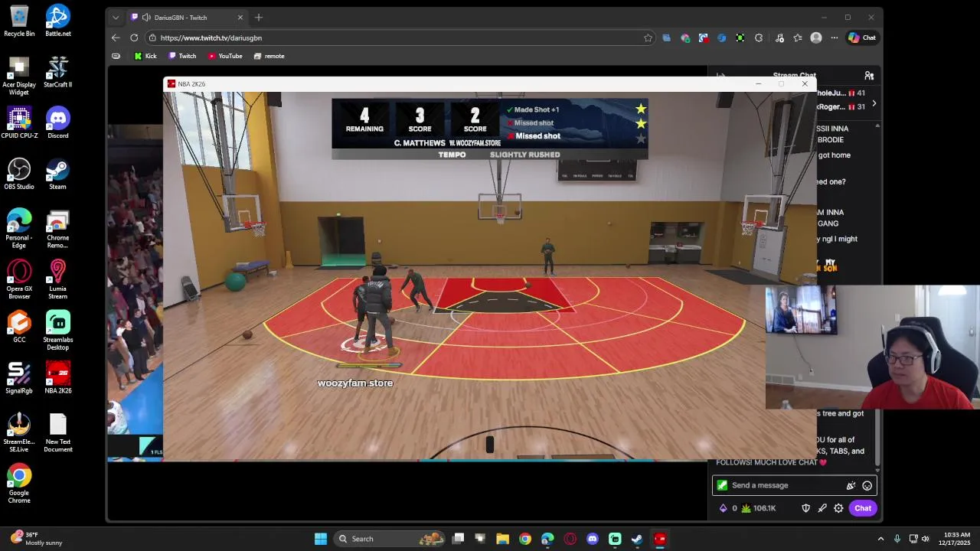Image resolution: width=980 pixels, height=551 pixels.
Task: Launch NBA 2K26 from the desktop icon
Action: click(57, 378)
